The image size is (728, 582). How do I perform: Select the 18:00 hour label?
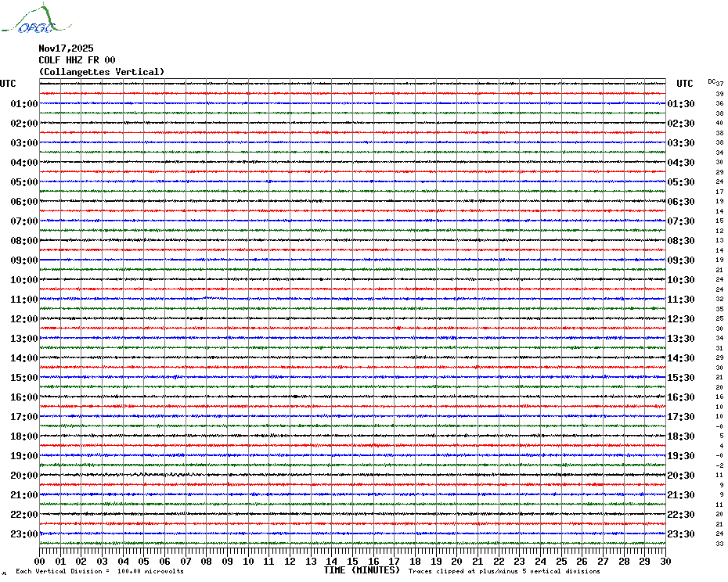coord(24,436)
